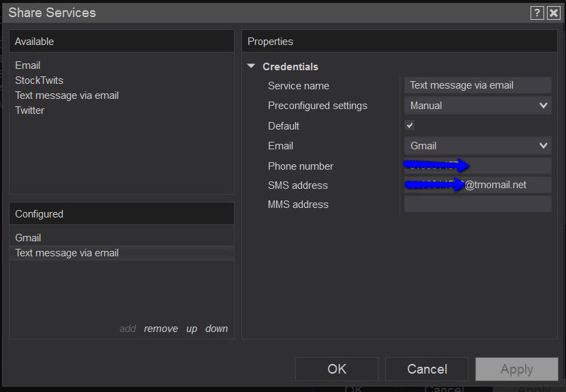Open the Preconfigured settings dropdown
This screenshot has width=566, height=392.
coord(477,106)
